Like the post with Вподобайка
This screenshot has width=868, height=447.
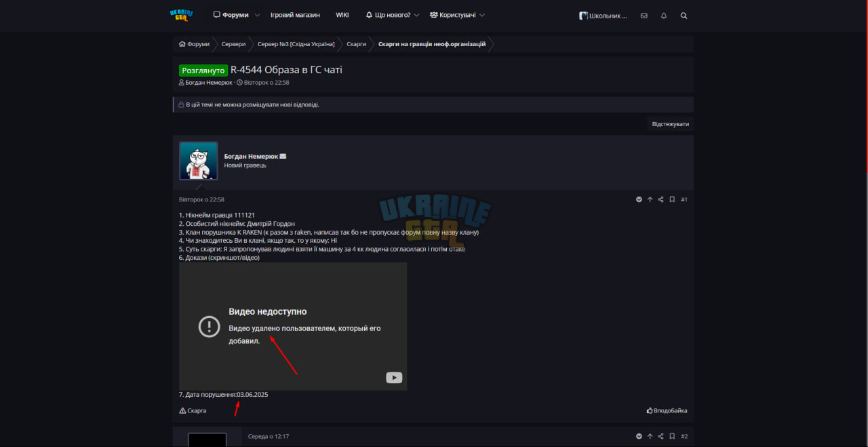click(667, 410)
